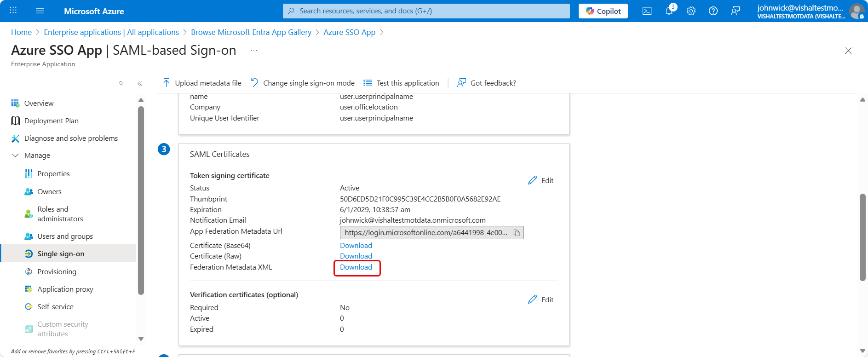
Task: Open Enterprise applications breadcrumb link
Action: pyautogui.click(x=111, y=32)
